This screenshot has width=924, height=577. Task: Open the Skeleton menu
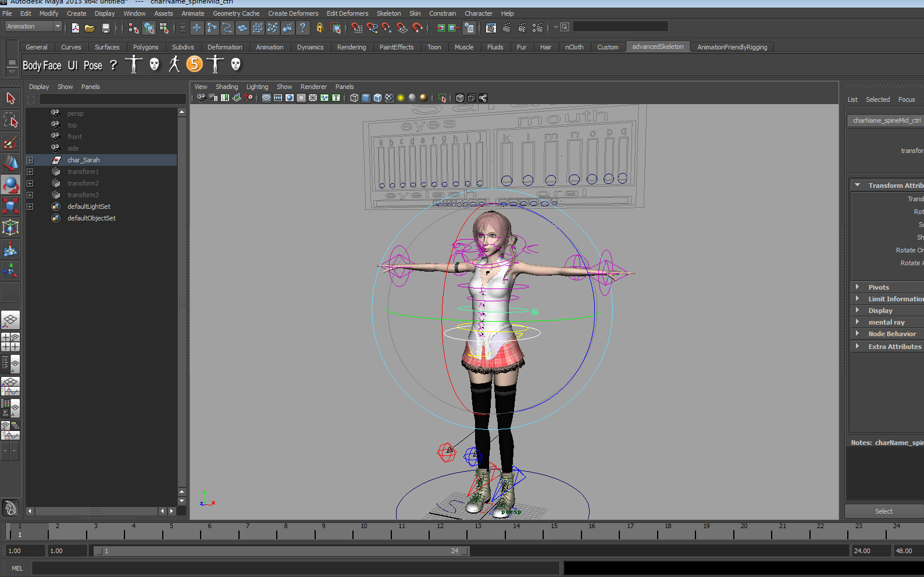[388, 13]
